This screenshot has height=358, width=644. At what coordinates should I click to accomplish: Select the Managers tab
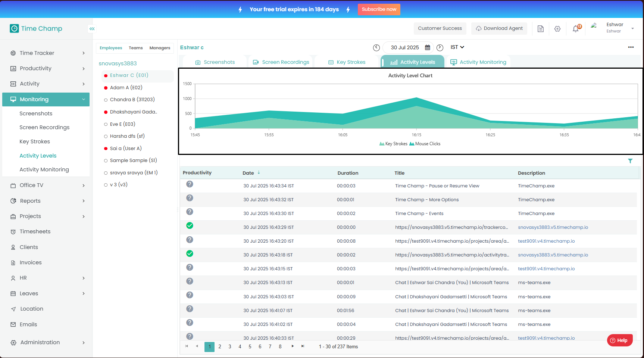[x=160, y=48]
